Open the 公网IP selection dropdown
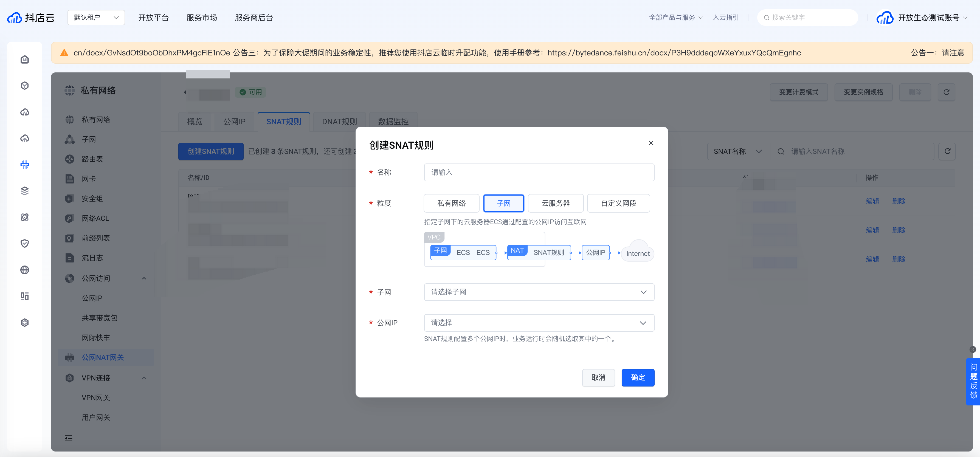The image size is (980, 457). coord(539,323)
